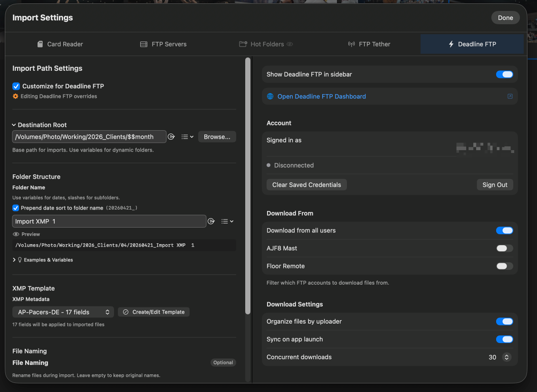Viewport: 537px width, 392px height.
Task: Click Create/Edit Template button
Action: [x=154, y=312]
